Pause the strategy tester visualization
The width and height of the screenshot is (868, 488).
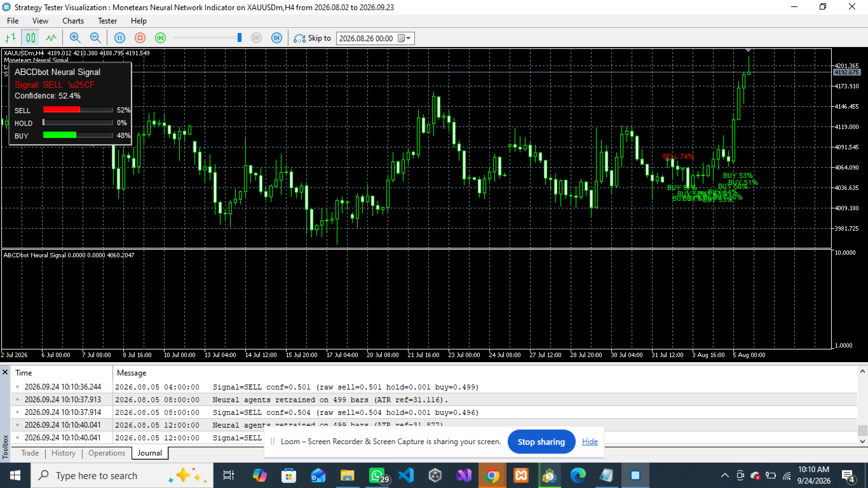click(119, 38)
